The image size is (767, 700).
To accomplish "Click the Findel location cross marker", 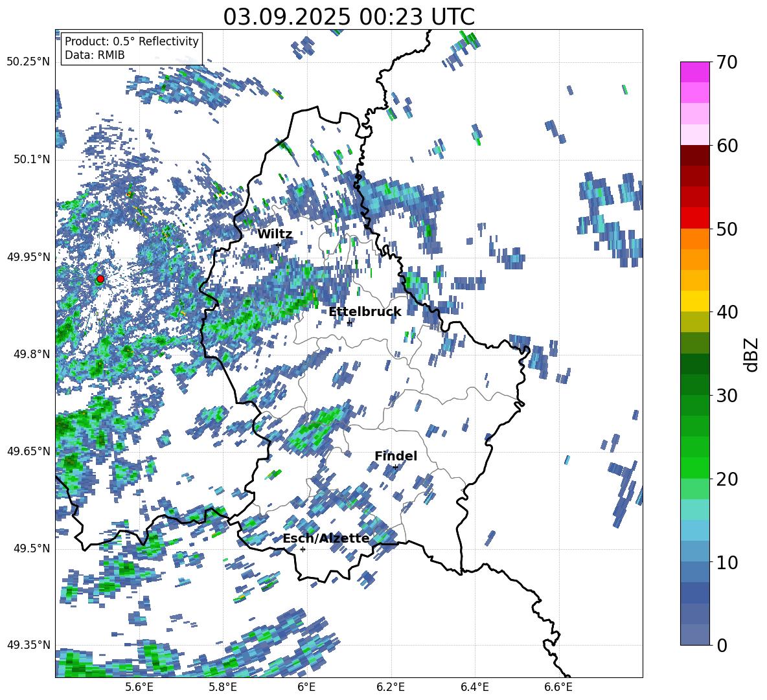I will pos(395,468).
